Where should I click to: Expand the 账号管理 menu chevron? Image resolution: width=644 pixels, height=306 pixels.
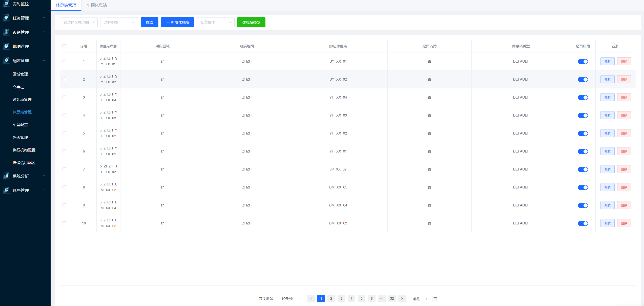coord(44,190)
